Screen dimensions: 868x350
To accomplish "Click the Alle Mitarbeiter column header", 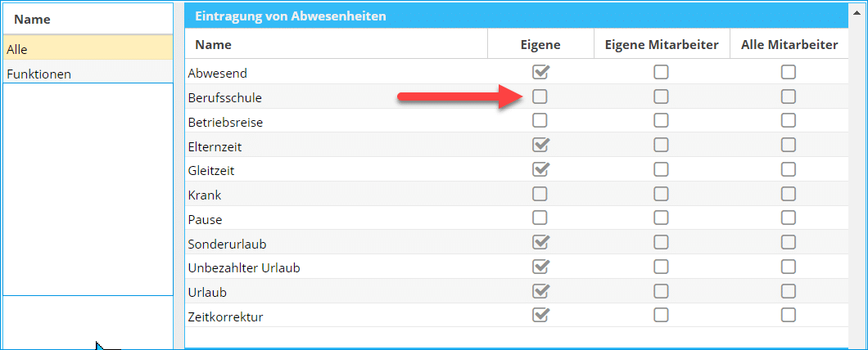I will pyautogui.click(x=789, y=45).
